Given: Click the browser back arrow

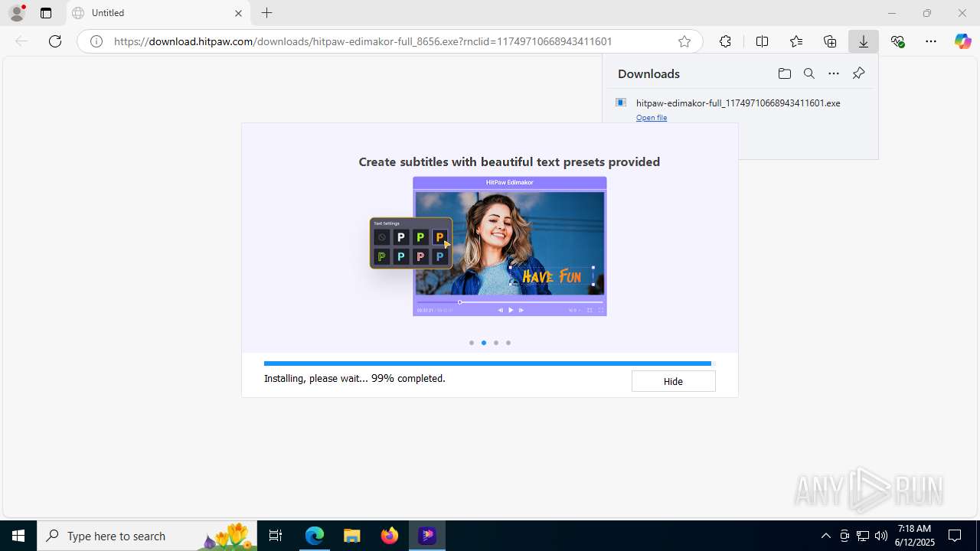Looking at the screenshot, I should (x=21, y=41).
